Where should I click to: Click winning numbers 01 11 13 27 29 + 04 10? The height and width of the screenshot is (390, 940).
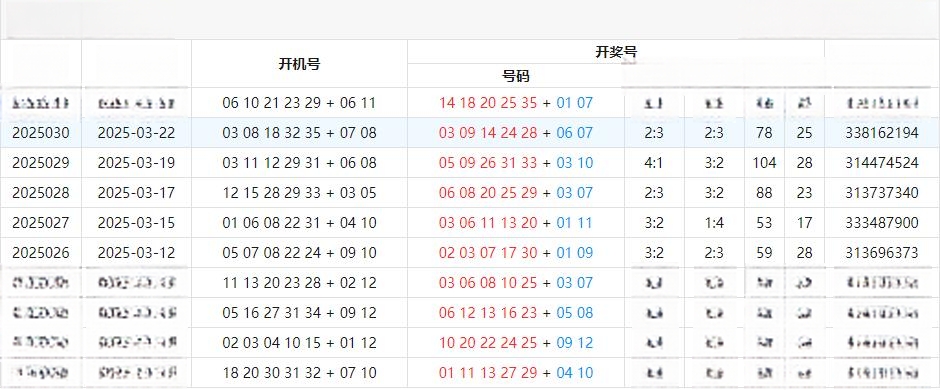click(x=516, y=373)
